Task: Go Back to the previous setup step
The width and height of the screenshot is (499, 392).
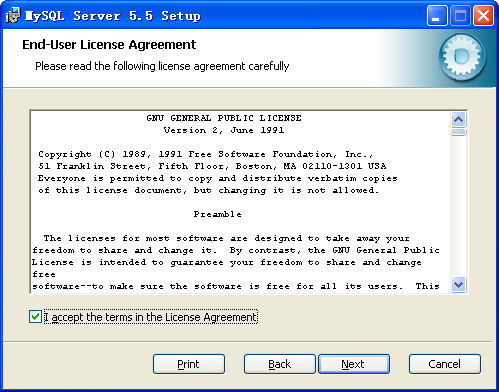Action: coord(279,364)
